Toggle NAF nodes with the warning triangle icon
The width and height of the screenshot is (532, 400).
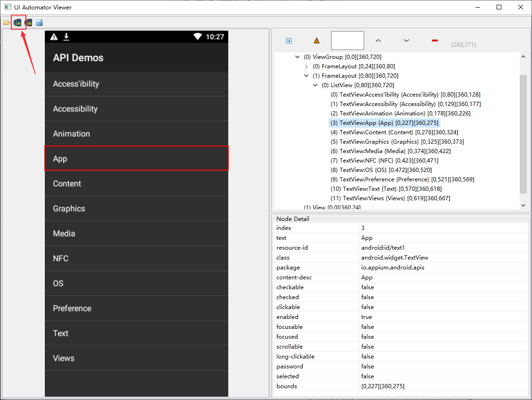pyautogui.click(x=316, y=41)
